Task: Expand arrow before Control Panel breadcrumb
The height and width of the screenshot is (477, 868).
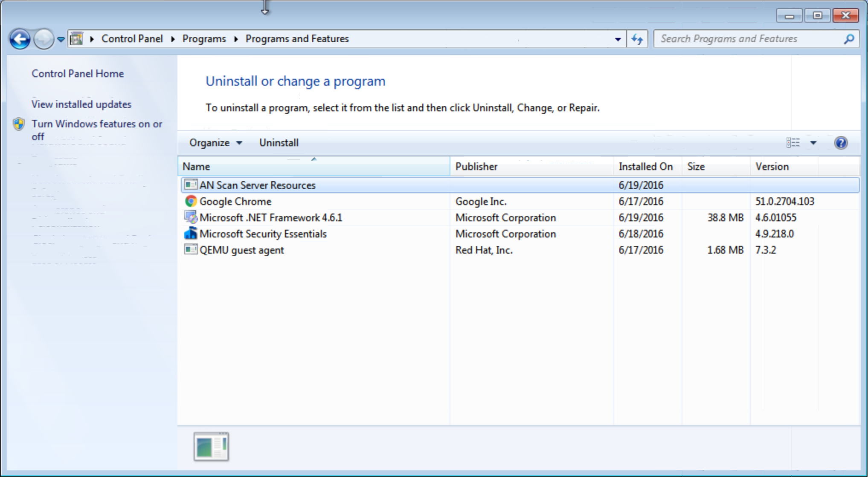Action: 92,39
